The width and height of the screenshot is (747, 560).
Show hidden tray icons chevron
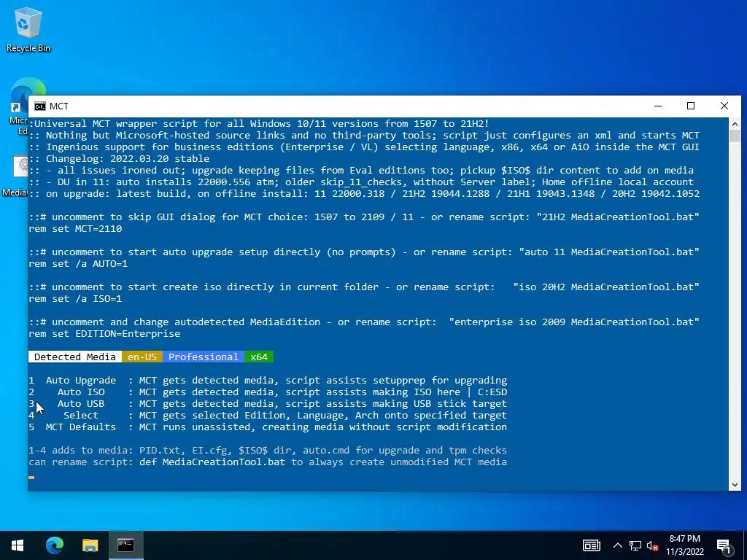[x=617, y=545]
